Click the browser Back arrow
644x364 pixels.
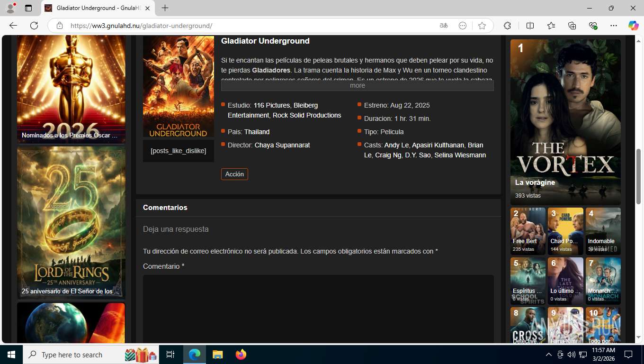tap(13, 26)
